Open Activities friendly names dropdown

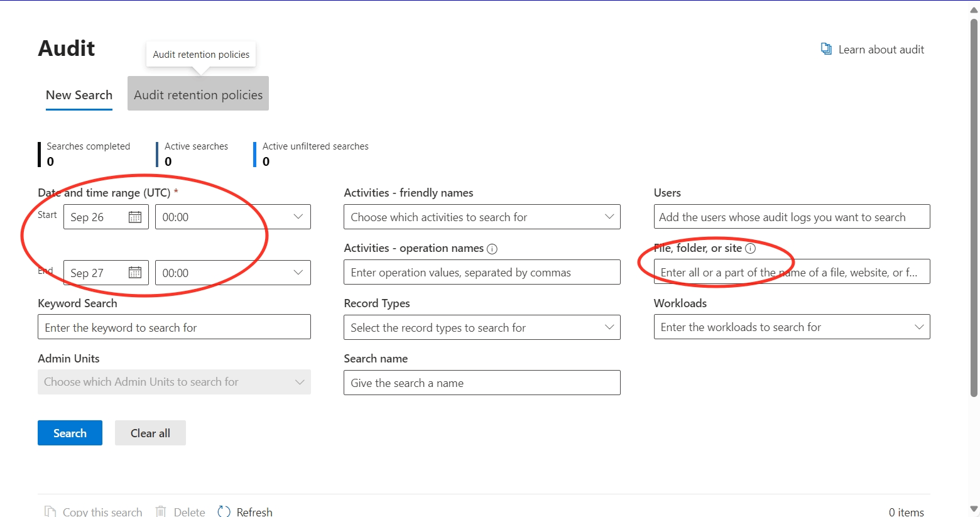pos(482,217)
